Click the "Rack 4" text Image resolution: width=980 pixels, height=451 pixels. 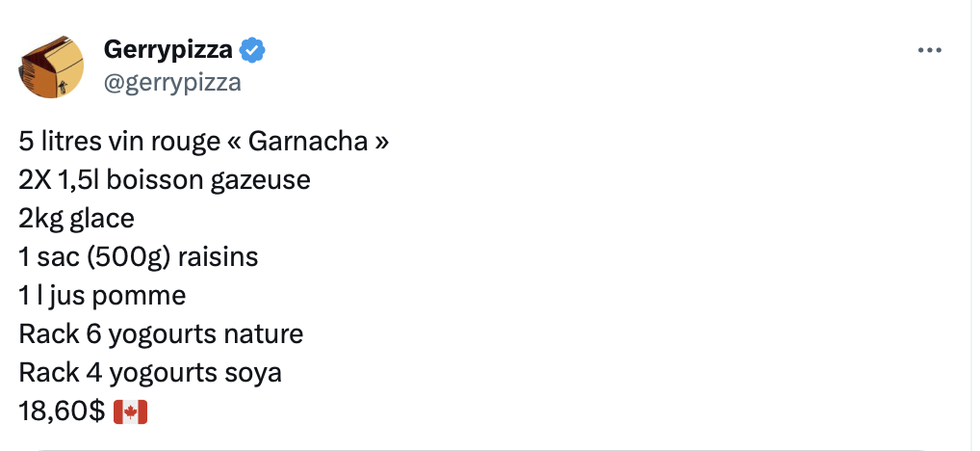click(60, 373)
